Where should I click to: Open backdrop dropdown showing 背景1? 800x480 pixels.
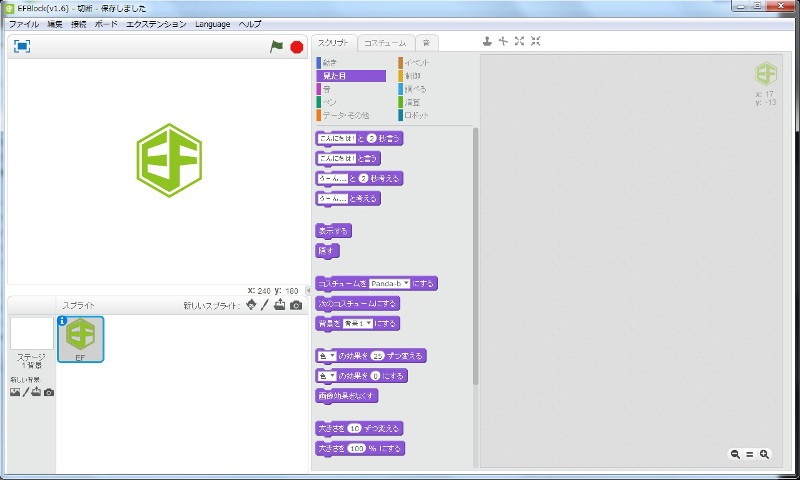tap(357, 323)
